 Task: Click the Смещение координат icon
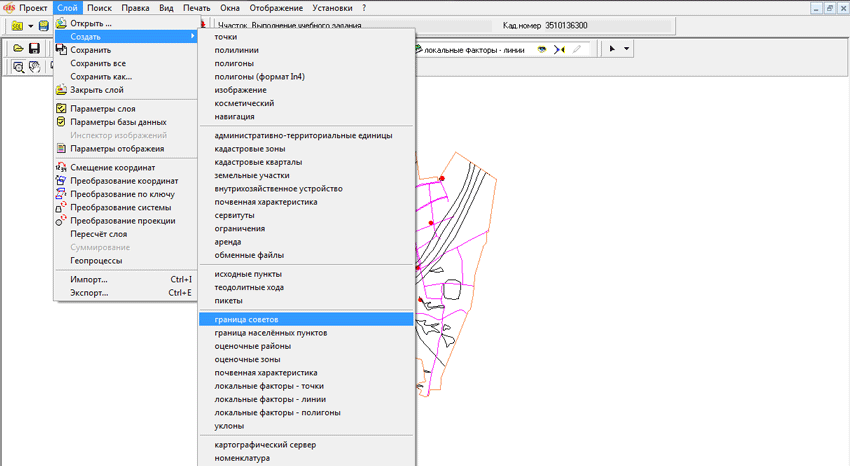pos(61,167)
